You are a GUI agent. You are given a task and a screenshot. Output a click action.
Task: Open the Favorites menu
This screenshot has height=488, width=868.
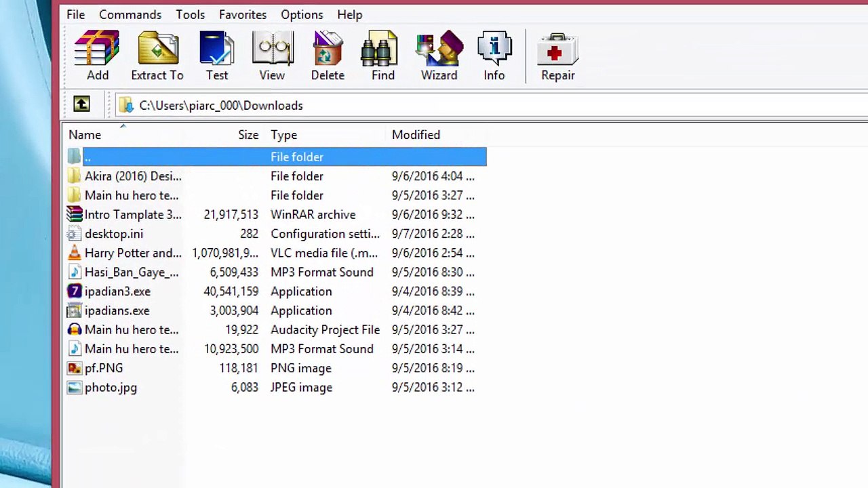243,14
